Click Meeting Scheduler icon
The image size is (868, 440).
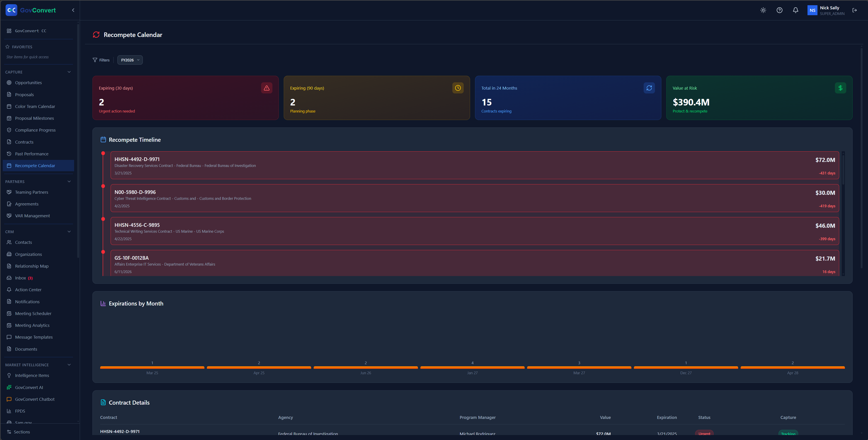pos(9,314)
